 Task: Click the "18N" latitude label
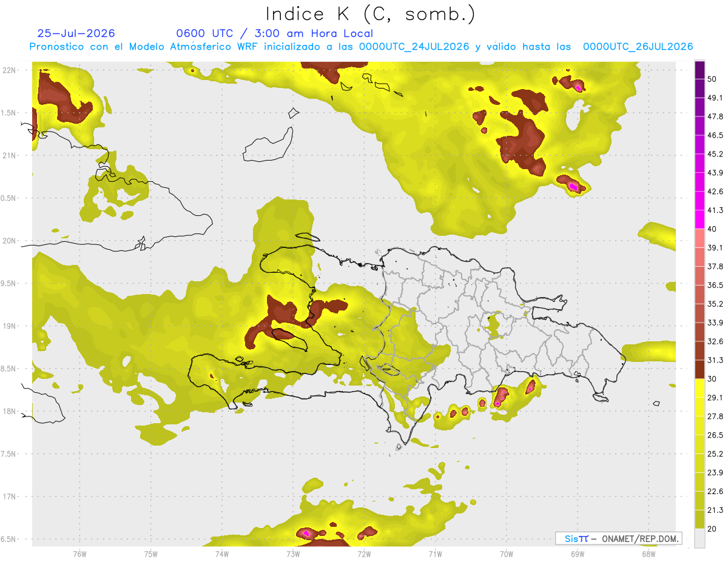click(9, 411)
